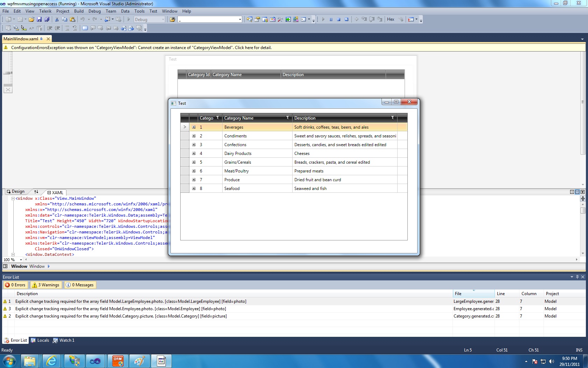Click the Cut scissors icon
588x368 pixels.
pos(57,20)
